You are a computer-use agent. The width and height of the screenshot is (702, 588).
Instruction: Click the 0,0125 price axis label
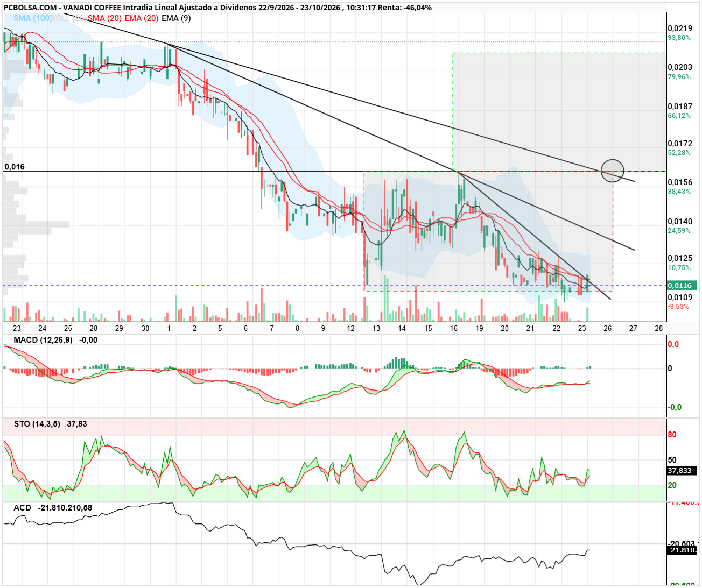coord(680,259)
